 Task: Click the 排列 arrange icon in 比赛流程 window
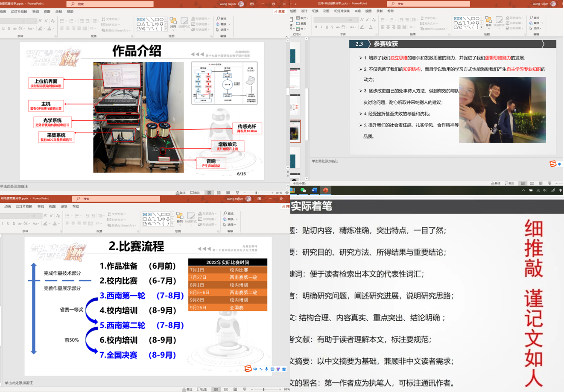(180, 217)
